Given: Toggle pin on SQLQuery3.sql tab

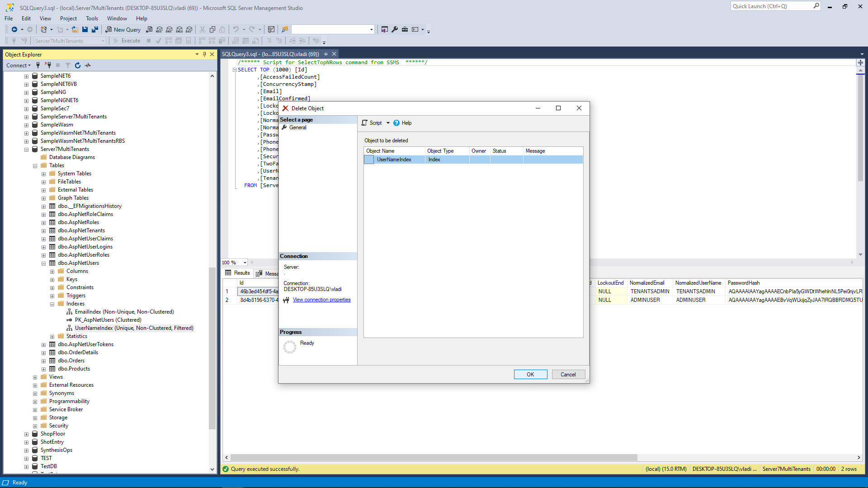Looking at the screenshot, I should (x=325, y=54).
